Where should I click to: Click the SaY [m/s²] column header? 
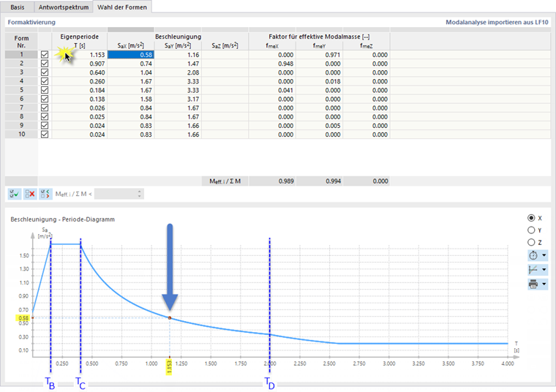coord(178,45)
